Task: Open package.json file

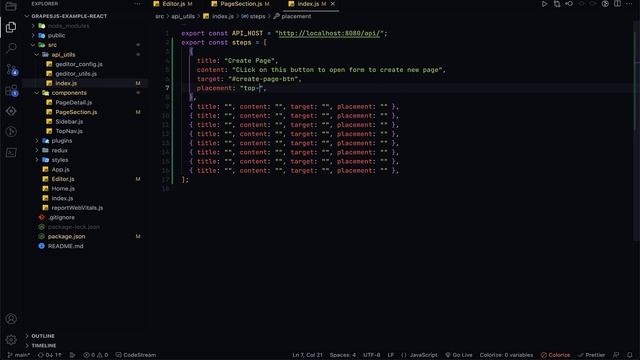Action: tap(67, 237)
